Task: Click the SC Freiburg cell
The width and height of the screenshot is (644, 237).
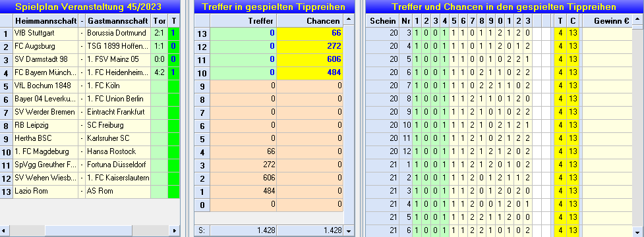Action: point(118,125)
